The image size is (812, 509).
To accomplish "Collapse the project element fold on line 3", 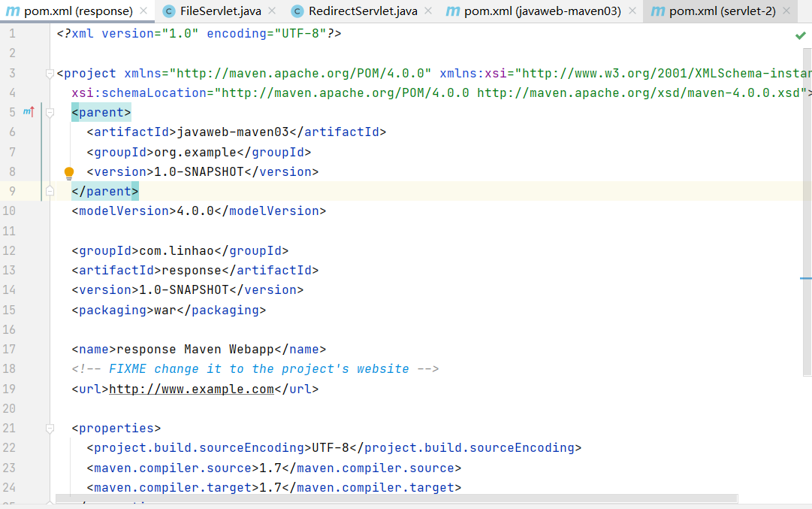I will [50, 74].
